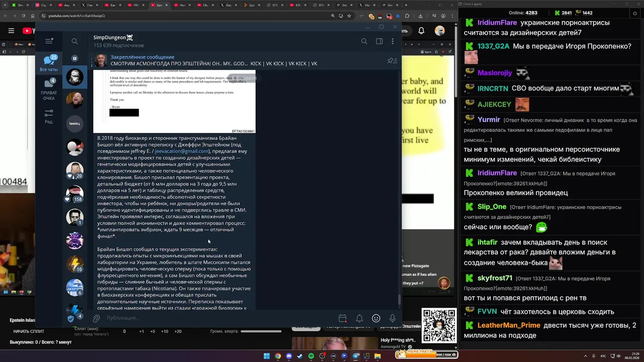Click the Windows Start button
The height and width of the screenshot is (362, 644).
(267, 356)
